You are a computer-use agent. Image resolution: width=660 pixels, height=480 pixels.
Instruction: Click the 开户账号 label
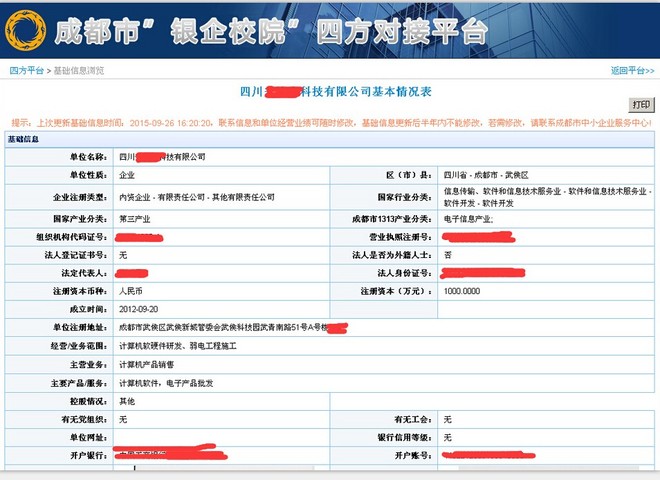coord(413,456)
